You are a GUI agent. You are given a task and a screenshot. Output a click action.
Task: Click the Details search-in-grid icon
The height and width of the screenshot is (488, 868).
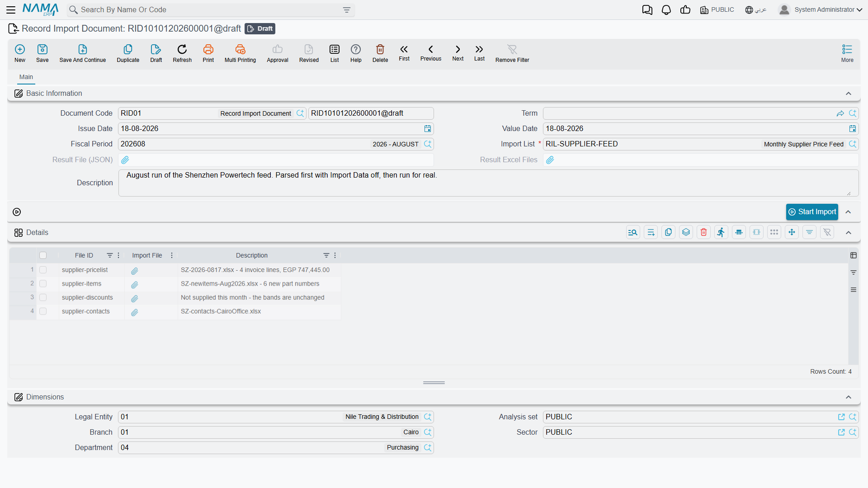pyautogui.click(x=633, y=232)
